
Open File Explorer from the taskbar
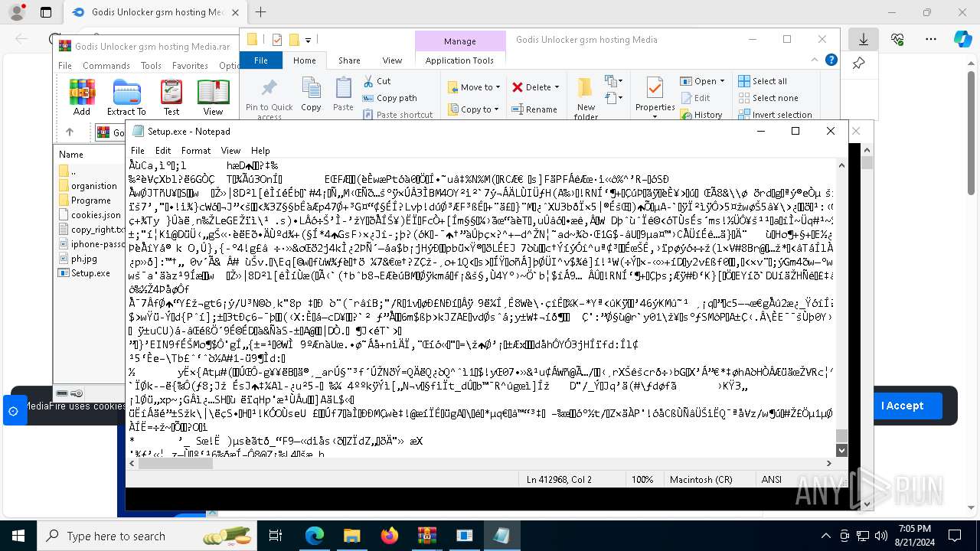coord(351,536)
